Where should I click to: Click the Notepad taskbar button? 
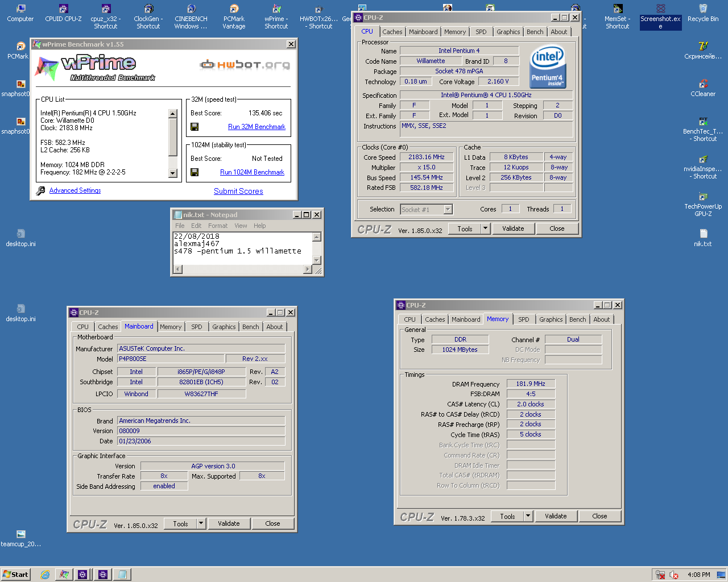[x=122, y=575]
